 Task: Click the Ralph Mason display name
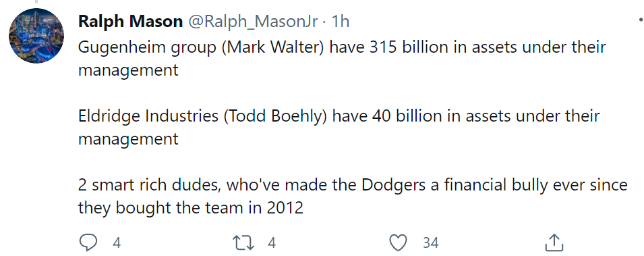[x=131, y=21]
